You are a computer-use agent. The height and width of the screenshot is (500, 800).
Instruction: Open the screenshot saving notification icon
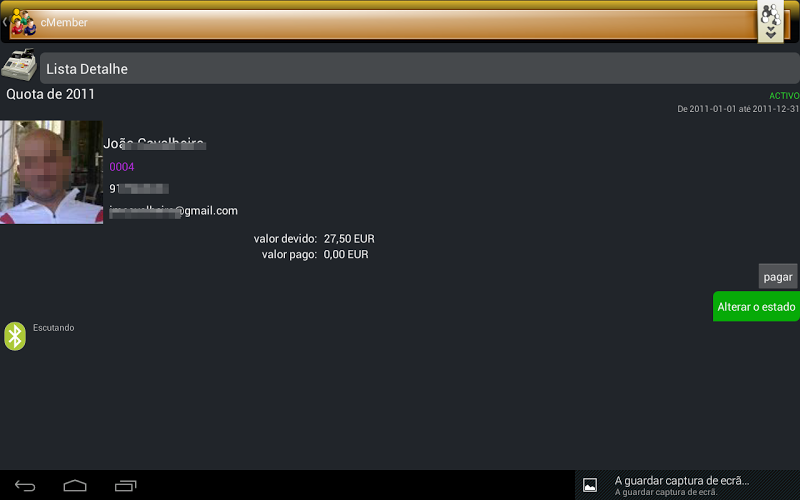590,485
